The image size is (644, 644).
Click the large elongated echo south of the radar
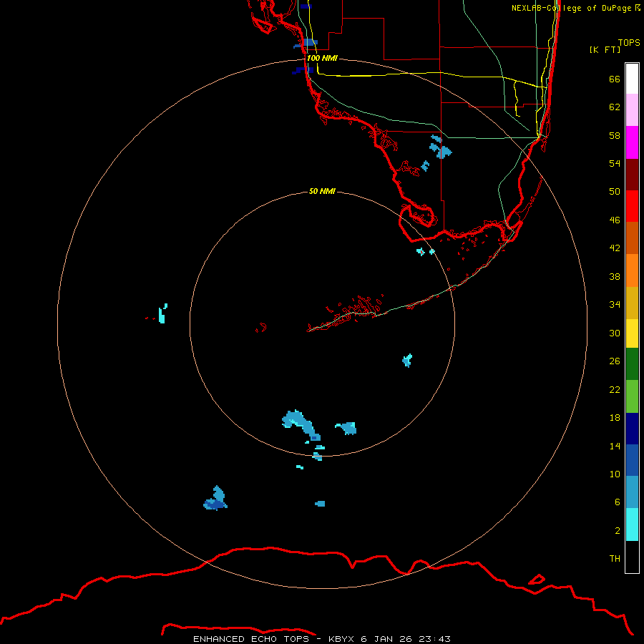coord(302,424)
